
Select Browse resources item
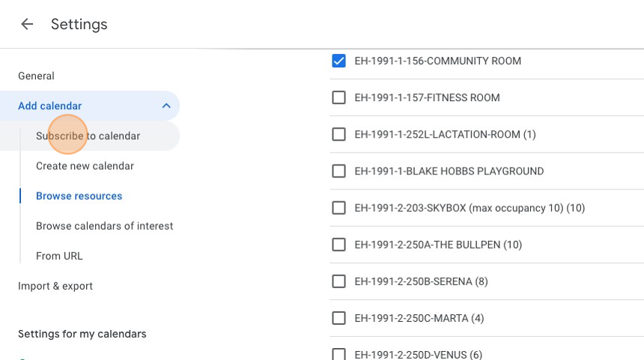(x=79, y=196)
